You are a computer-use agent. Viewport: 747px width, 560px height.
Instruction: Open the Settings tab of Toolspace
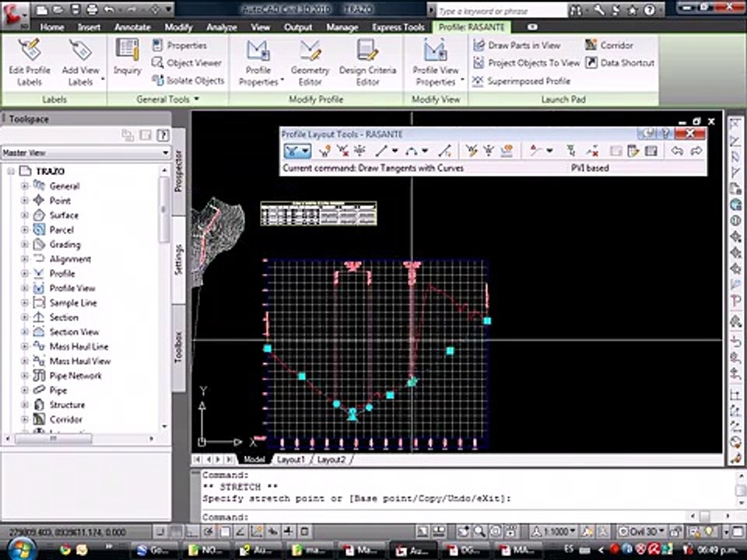click(x=179, y=260)
